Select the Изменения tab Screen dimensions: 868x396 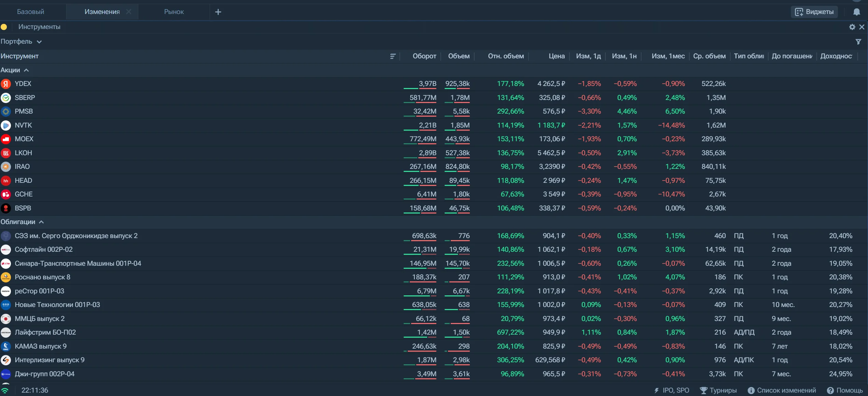pyautogui.click(x=102, y=12)
